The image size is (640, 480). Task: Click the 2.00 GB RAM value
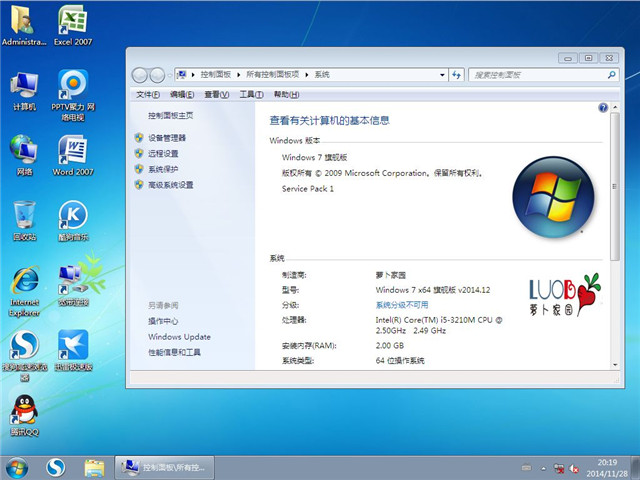389,346
